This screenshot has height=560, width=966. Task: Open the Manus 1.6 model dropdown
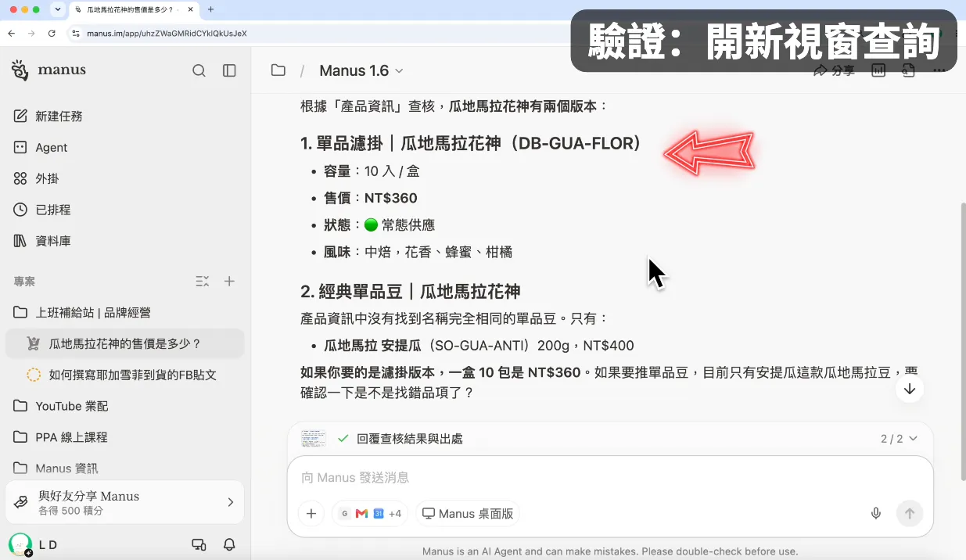click(x=361, y=70)
